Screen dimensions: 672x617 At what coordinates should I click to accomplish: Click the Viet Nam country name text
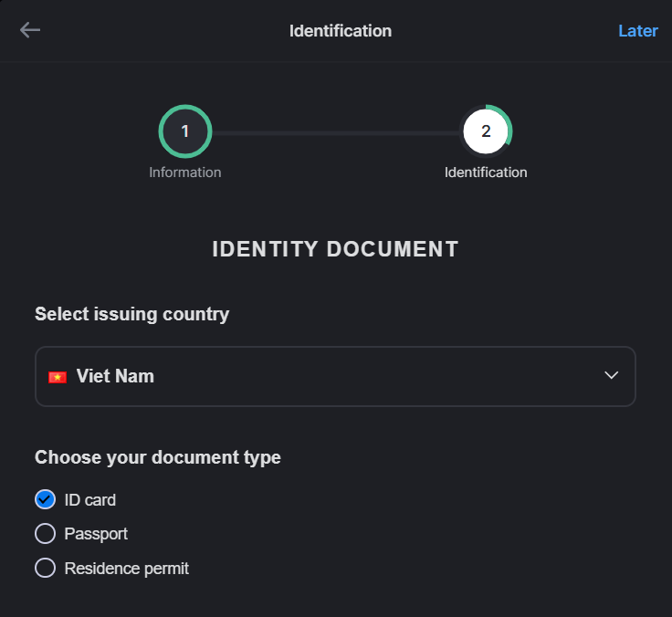pyautogui.click(x=115, y=376)
